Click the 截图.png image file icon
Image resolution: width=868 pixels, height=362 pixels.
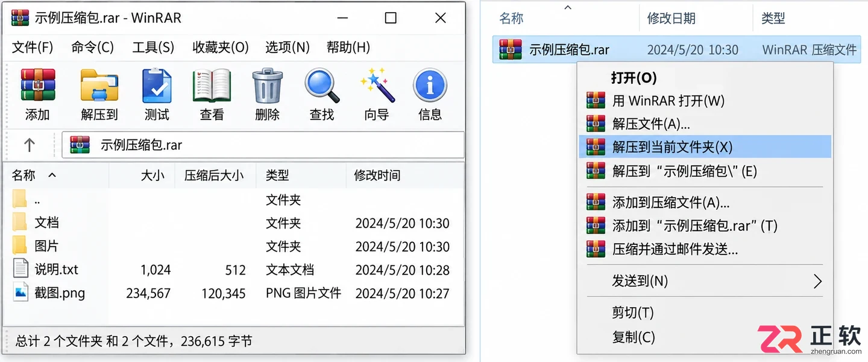20,293
